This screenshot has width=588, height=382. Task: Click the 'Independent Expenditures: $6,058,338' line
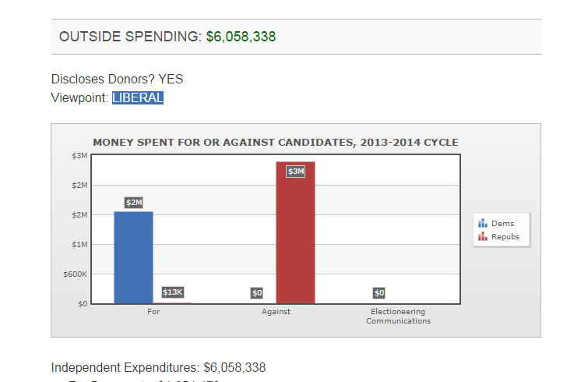[x=159, y=367]
